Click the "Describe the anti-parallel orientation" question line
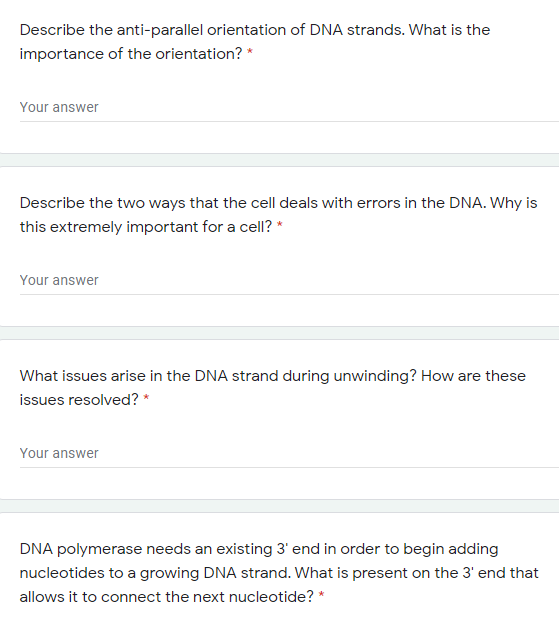559x617 pixels. coord(255,30)
